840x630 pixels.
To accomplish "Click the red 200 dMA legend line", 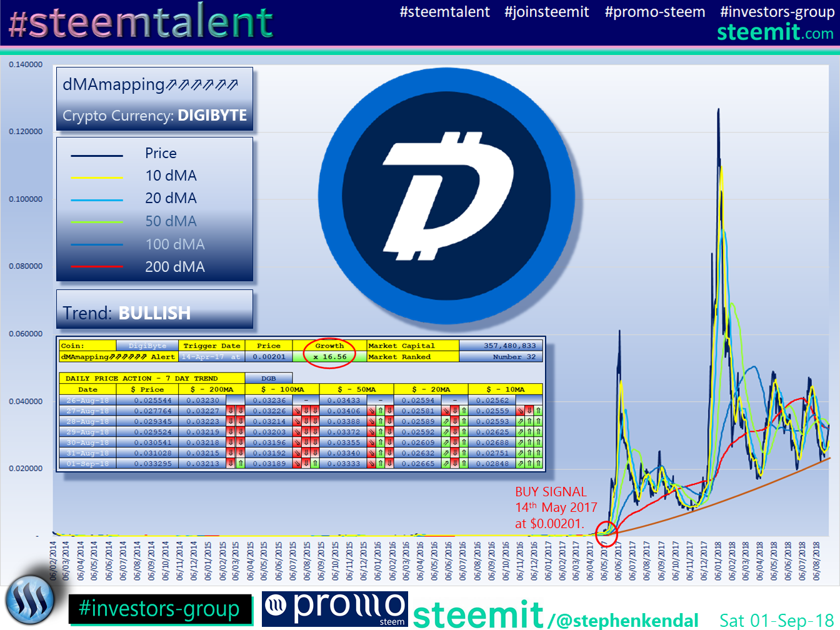I will coord(97,267).
